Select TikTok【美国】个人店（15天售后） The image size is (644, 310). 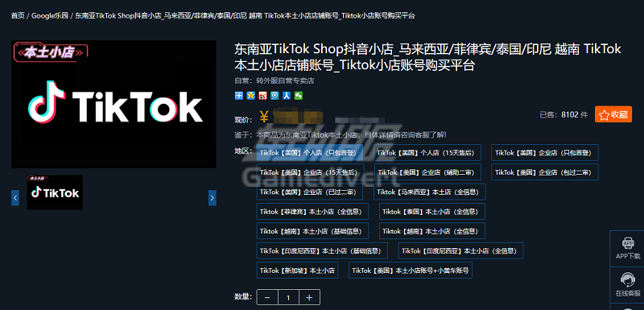point(428,153)
